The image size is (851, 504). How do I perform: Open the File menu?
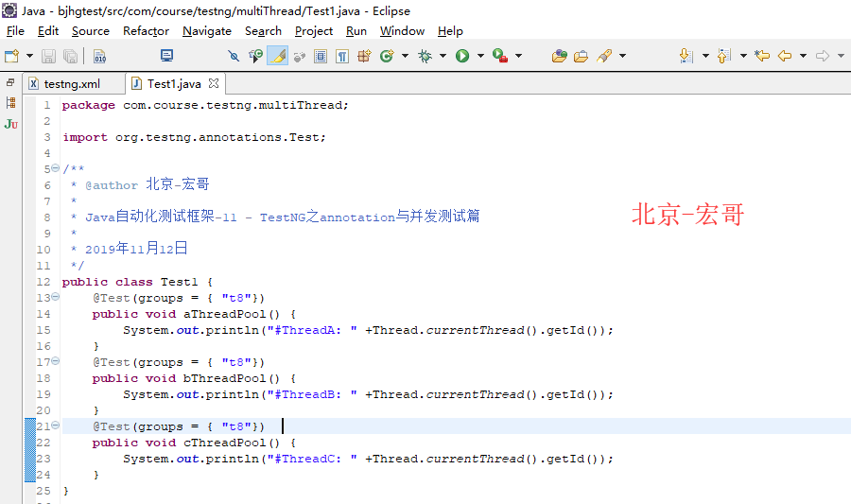(x=15, y=31)
